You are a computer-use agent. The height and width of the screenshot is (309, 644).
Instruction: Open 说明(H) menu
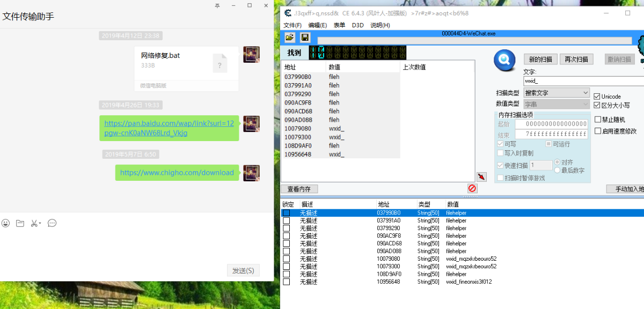click(x=380, y=25)
